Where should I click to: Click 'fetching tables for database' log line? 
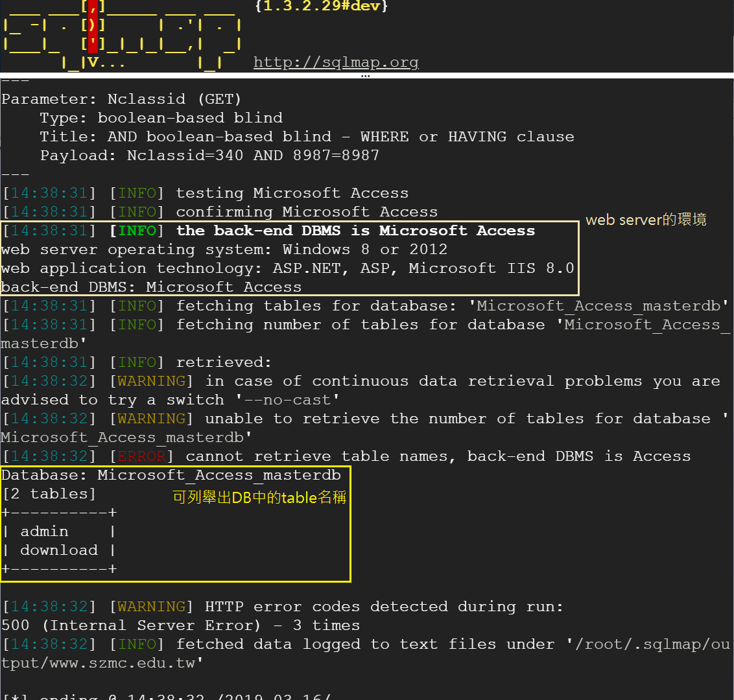[366, 306]
